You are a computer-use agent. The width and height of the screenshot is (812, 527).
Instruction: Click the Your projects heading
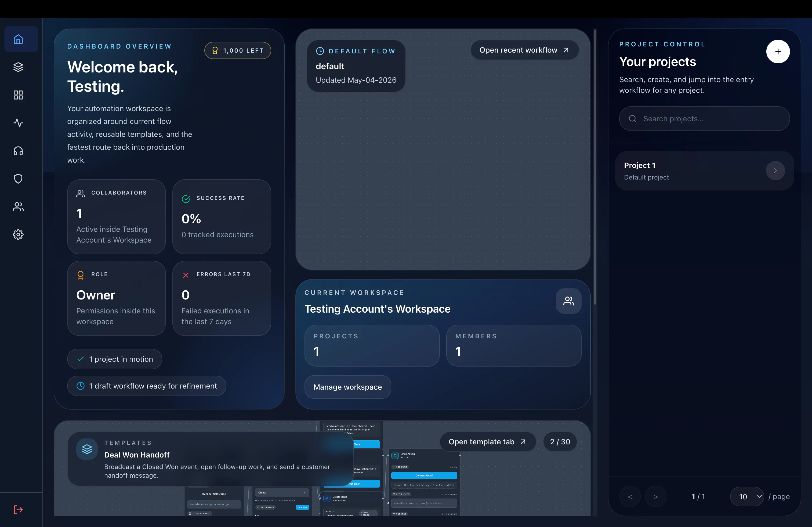tap(657, 62)
